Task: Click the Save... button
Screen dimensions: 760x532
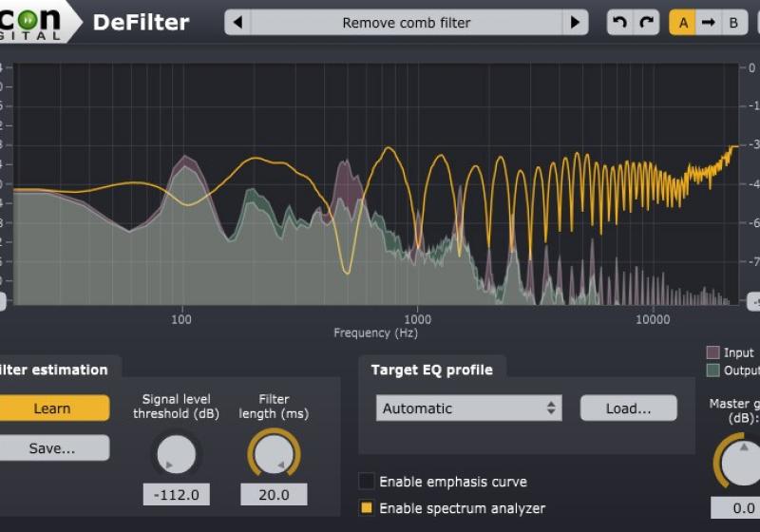Action: pos(52,447)
